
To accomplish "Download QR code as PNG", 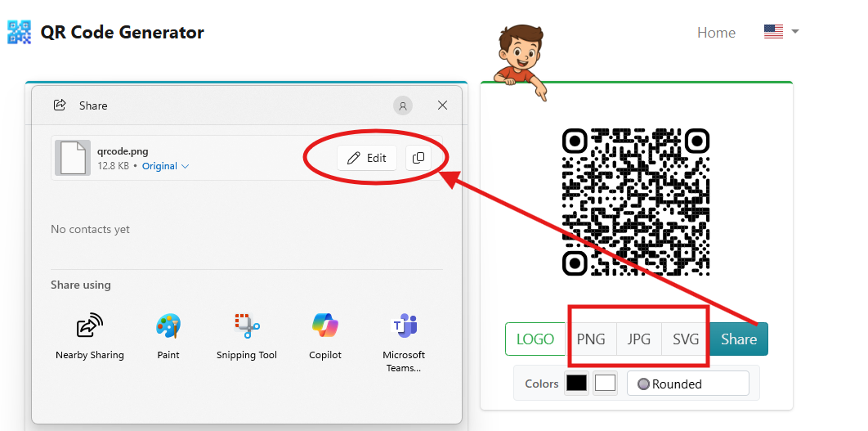I will pos(591,339).
